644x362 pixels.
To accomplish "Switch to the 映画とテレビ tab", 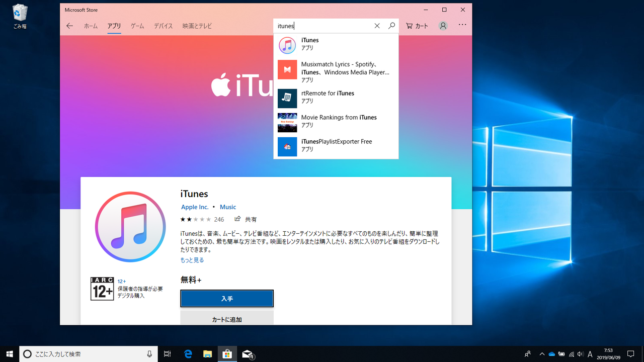I will tap(197, 26).
